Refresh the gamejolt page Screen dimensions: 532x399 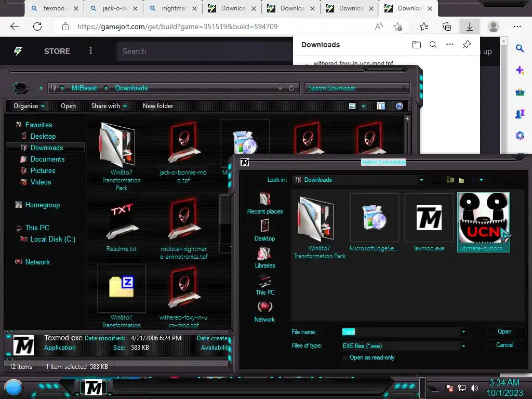click(x=37, y=26)
